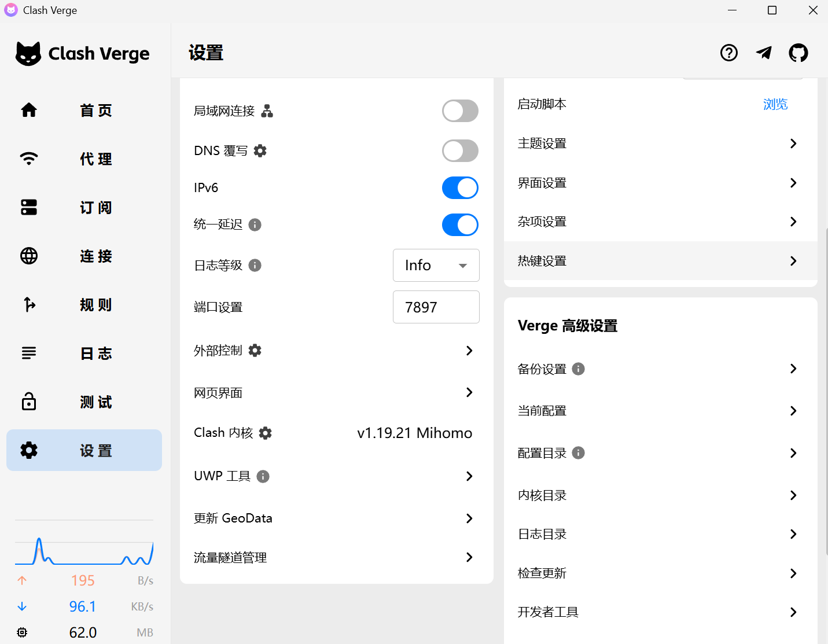Open the 检查更新 option

(x=660, y=573)
